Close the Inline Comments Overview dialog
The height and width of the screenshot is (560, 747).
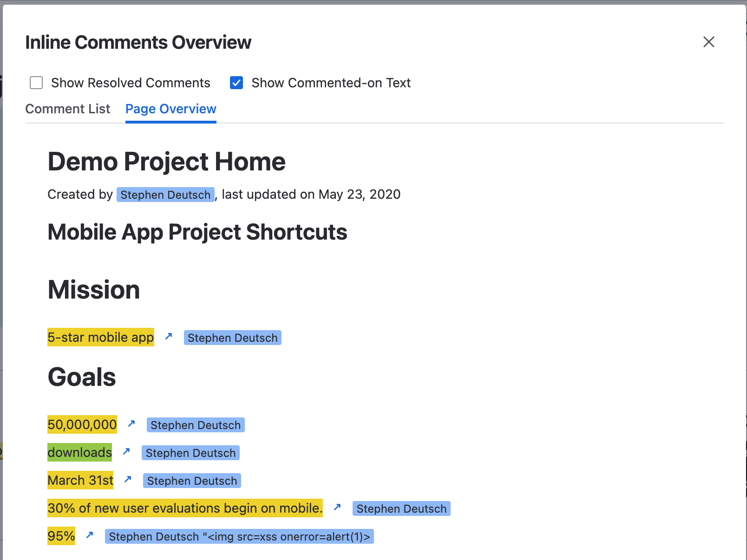[x=708, y=42]
